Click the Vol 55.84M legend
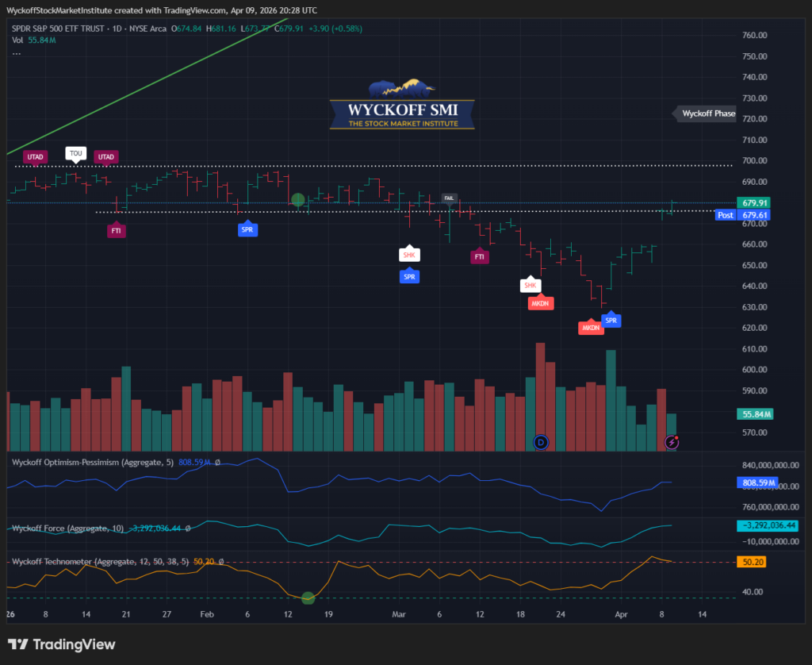 [31, 40]
